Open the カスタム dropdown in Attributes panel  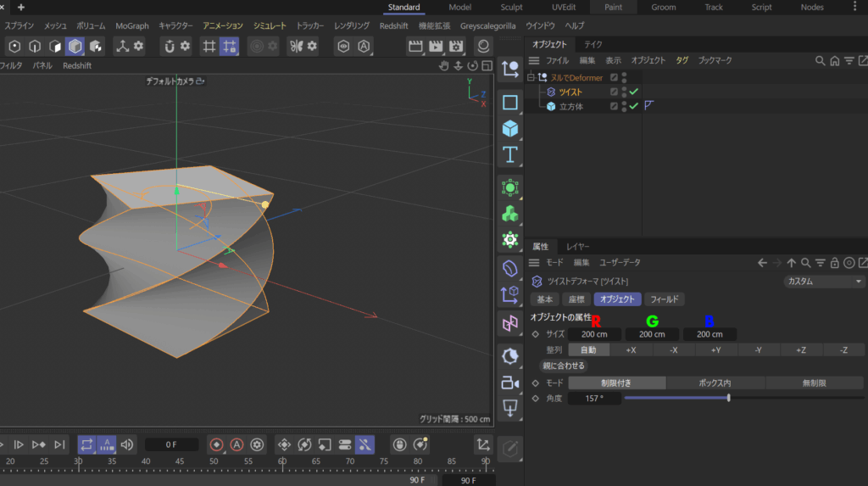(x=824, y=282)
